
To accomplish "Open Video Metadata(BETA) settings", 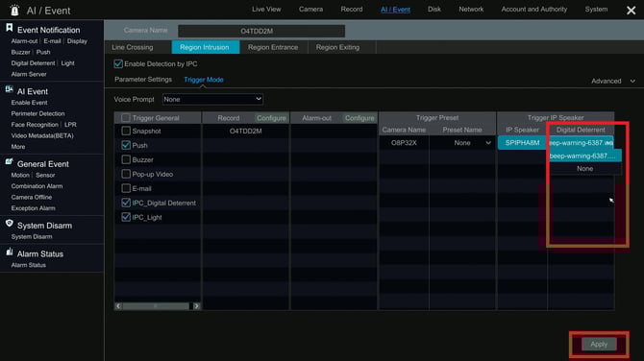I will click(42, 135).
